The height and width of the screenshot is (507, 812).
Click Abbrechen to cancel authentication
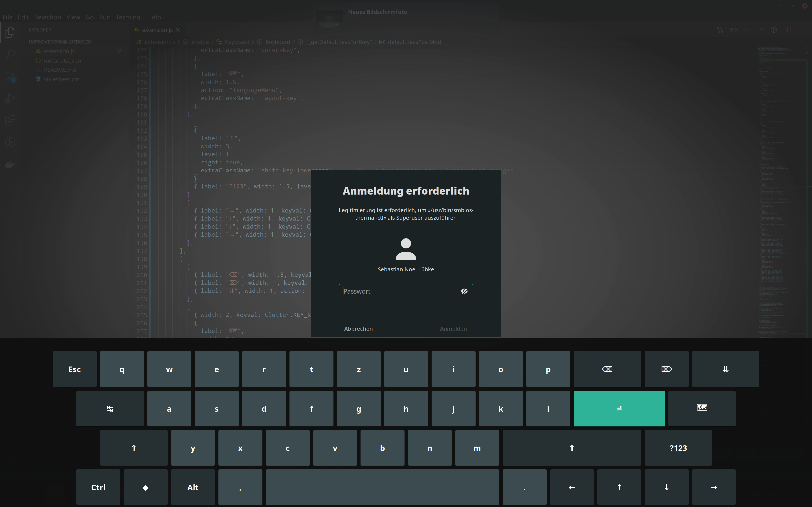click(358, 329)
